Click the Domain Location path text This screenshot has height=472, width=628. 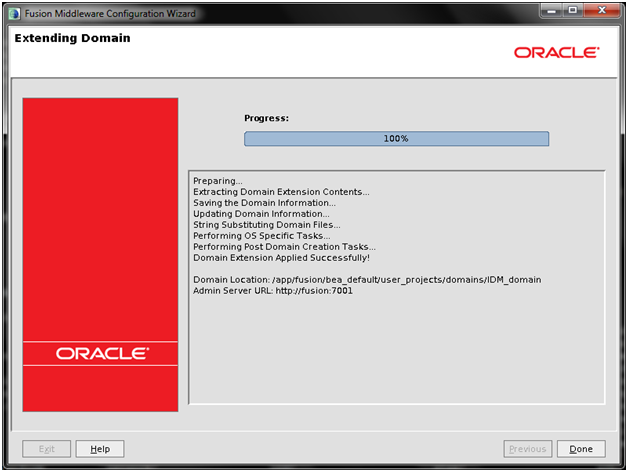tap(407, 280)
